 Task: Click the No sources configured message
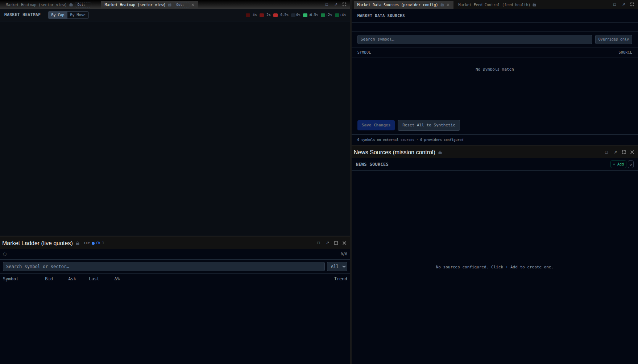(x=494, y=267)
